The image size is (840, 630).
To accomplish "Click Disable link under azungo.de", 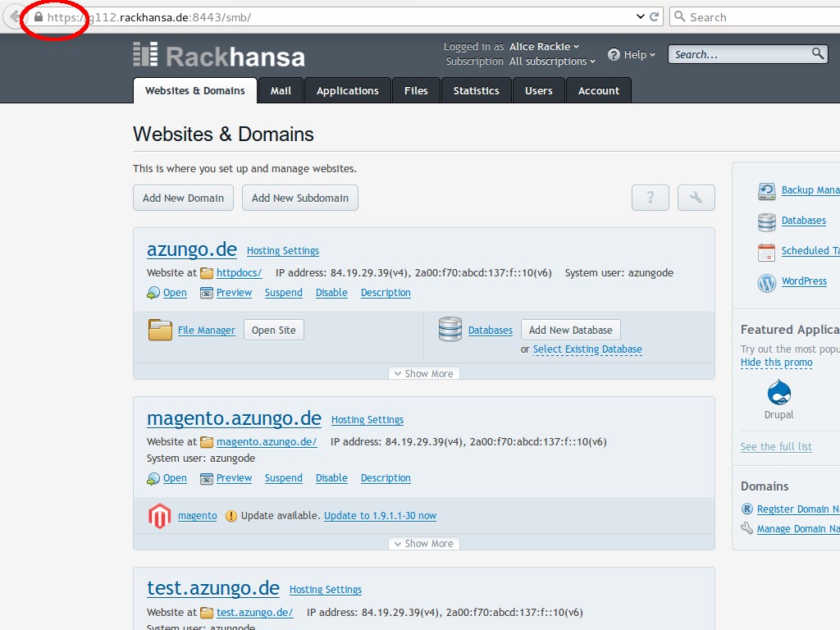I will coord(331,293).
